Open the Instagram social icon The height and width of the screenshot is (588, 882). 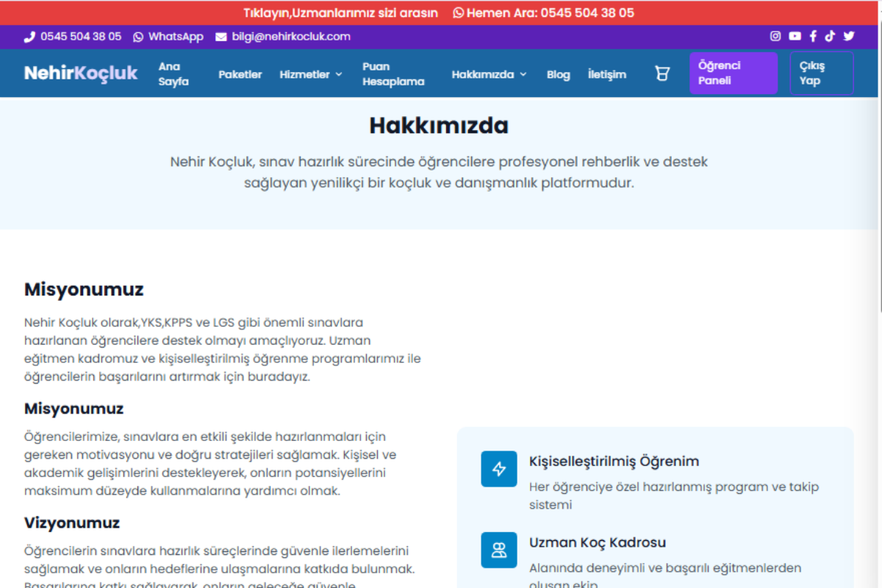point(775,36)
